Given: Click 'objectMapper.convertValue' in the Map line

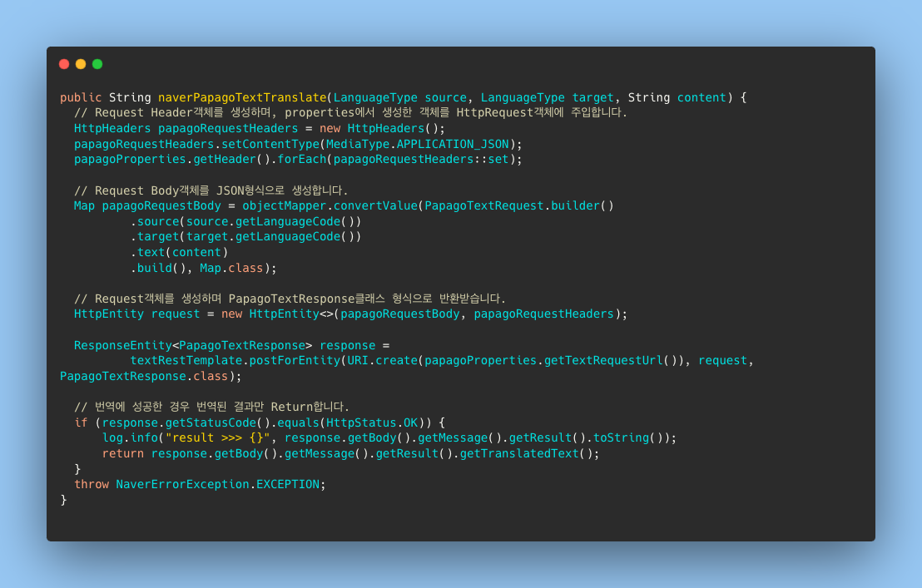Looking at the screenshot, I should pos(330,205).
